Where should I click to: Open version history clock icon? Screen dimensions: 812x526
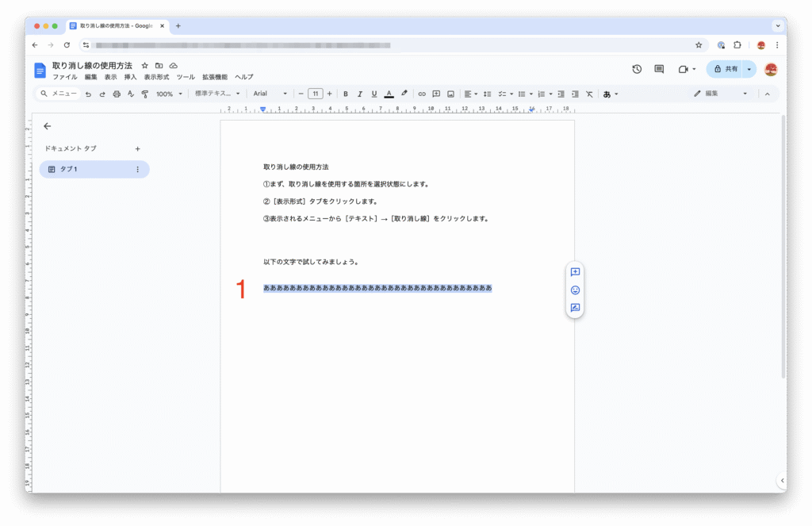click(637, 69)
